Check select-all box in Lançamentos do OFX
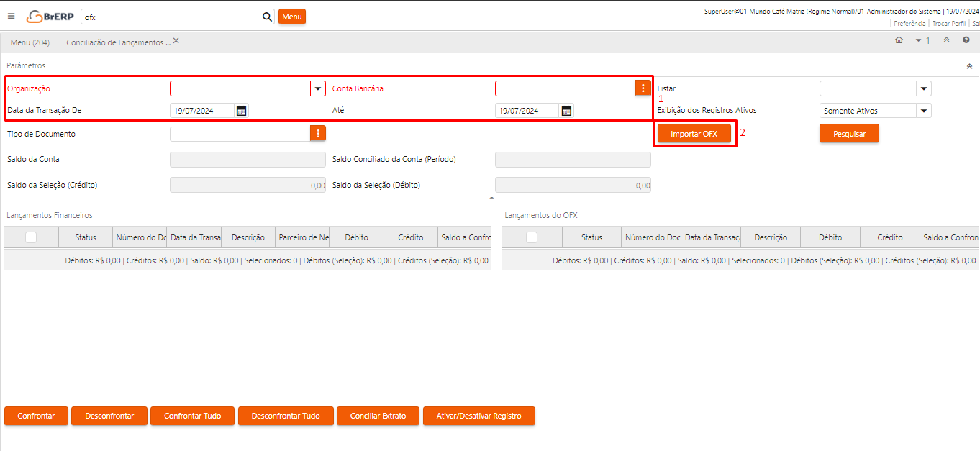The width and height of the screenshot is (980, 451). coord(532,237)
